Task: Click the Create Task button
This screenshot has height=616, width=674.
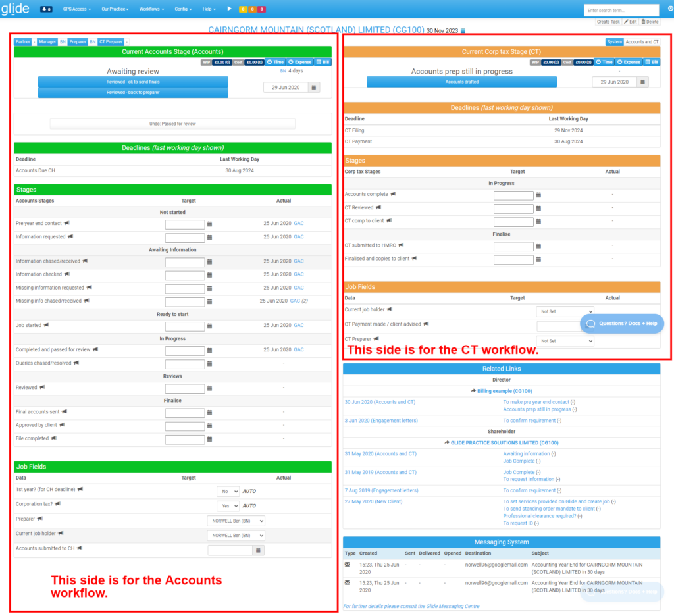Action: coord(608,22)
